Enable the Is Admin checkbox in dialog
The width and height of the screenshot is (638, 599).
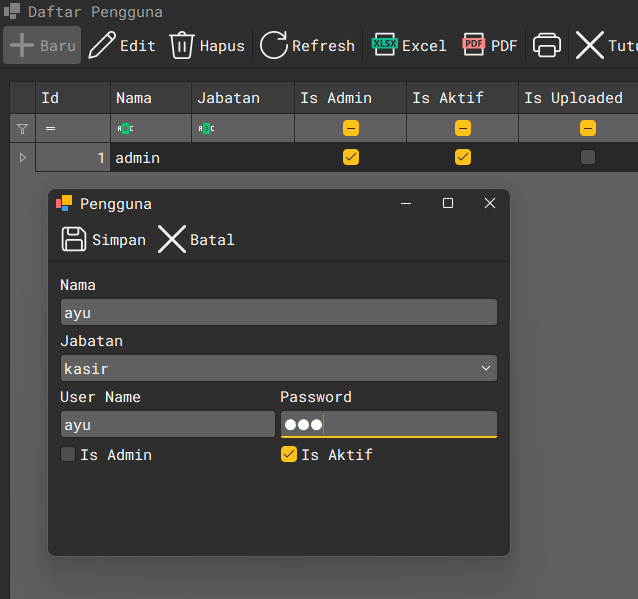pos(68,455)
